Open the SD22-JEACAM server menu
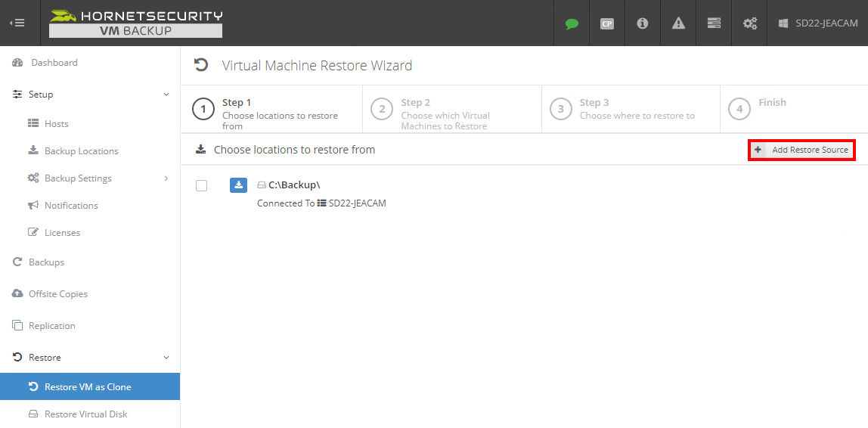Image resolution: width=868 pixels, height=428 pixels. tap(818, 23)
